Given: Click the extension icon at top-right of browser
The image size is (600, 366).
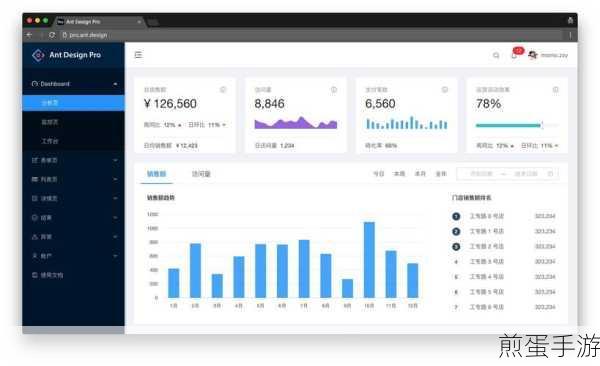Looking at the screenshot, I should (x=570, y=21).
